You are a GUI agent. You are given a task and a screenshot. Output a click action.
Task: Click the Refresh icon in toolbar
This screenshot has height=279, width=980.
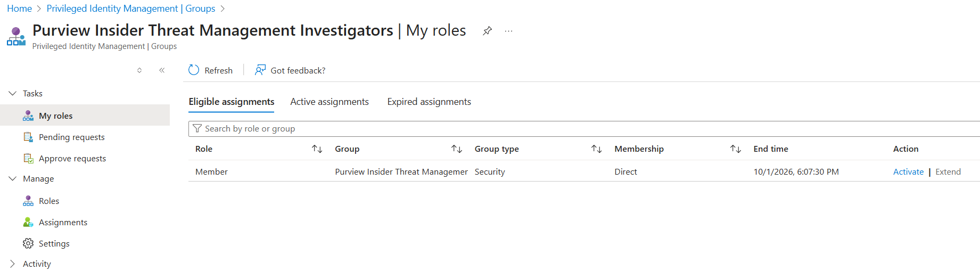point(194,70)
